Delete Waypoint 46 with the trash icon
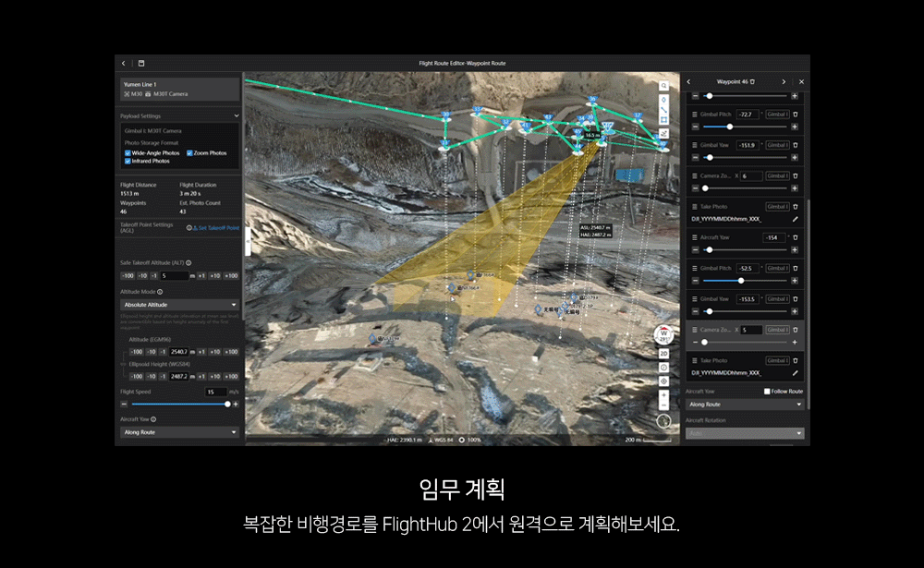This screenshot has width=924, height=568. pyautogui.click(x=752, y=82)
